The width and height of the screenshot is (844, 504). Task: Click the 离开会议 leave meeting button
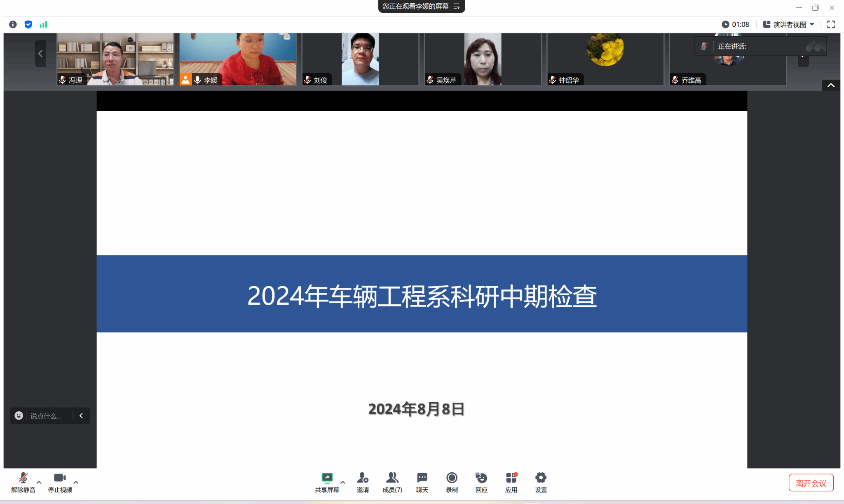click(811, 483)
